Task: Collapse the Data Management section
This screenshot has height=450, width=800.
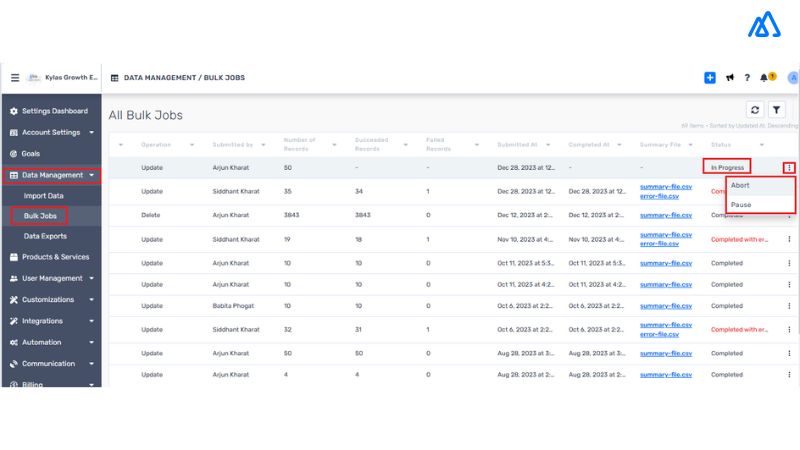Action: [x=91, y=175]
